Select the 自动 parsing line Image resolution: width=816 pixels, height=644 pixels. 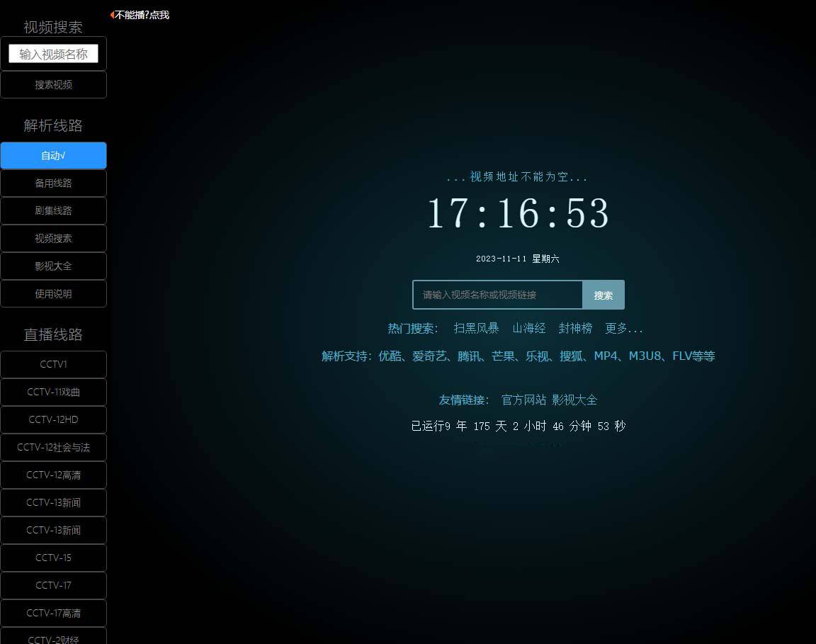[53, 156]
